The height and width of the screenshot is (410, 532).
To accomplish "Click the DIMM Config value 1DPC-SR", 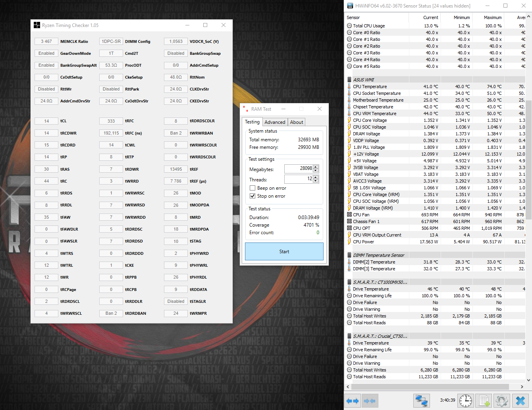I will [x=111, y=41].
